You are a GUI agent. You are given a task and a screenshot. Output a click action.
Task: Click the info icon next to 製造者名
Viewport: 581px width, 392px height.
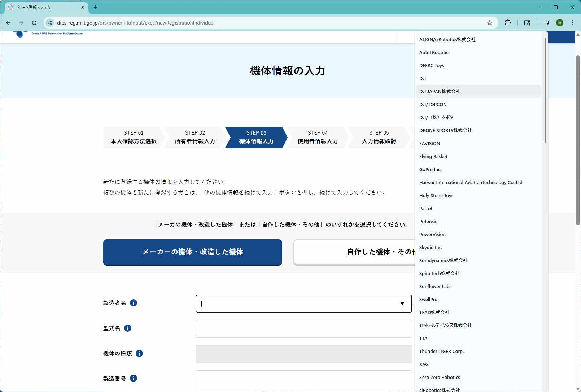click(x=134, y=303)
